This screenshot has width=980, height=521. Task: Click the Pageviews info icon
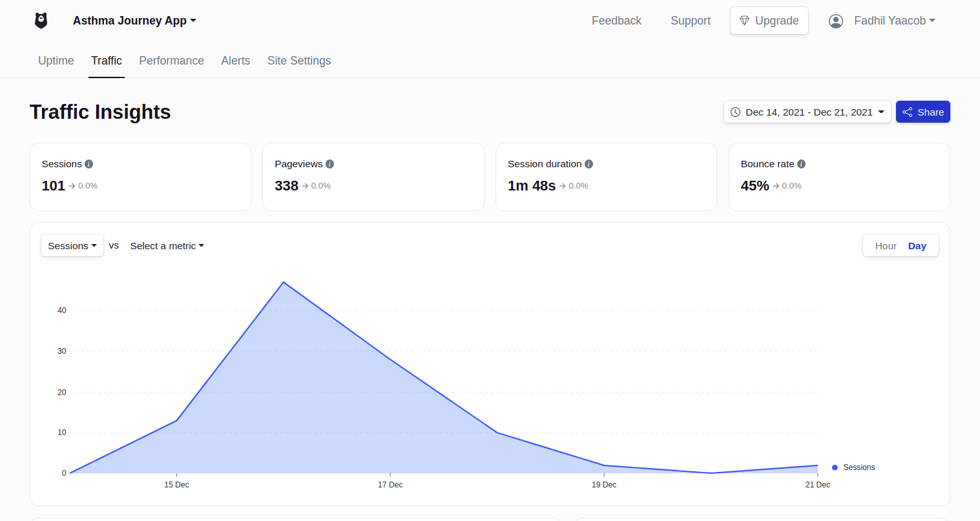[x=329, y=164]
